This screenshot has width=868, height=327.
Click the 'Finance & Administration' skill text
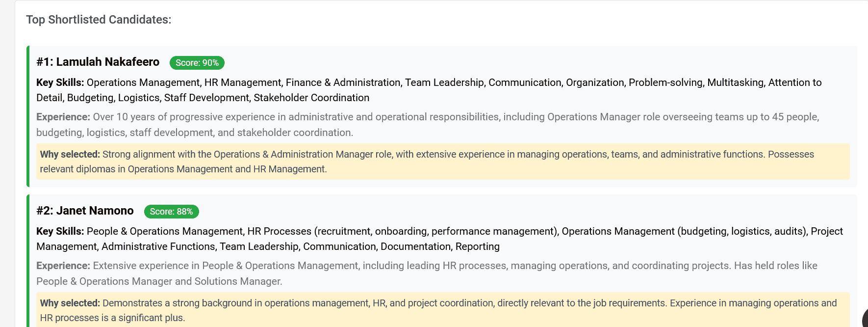pos(343,82)
